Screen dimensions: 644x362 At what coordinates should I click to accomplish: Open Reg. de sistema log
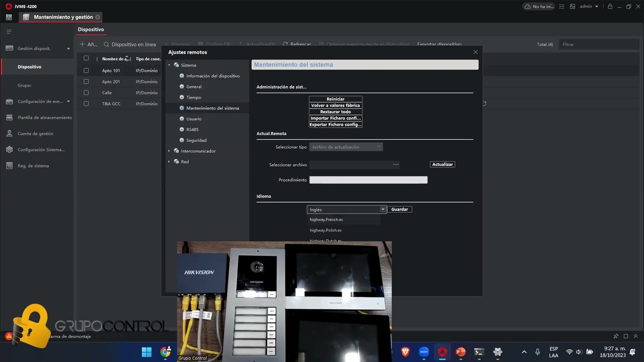pos(33,166)
